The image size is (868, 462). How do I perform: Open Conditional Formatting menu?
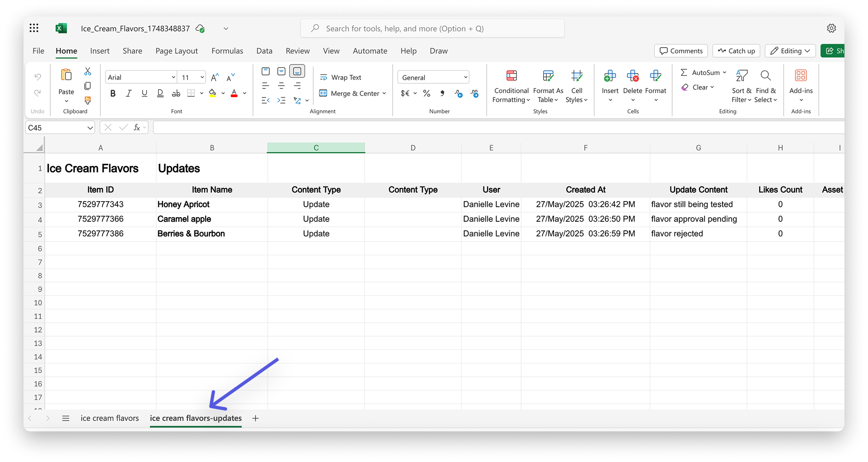(x=511, y=87)
